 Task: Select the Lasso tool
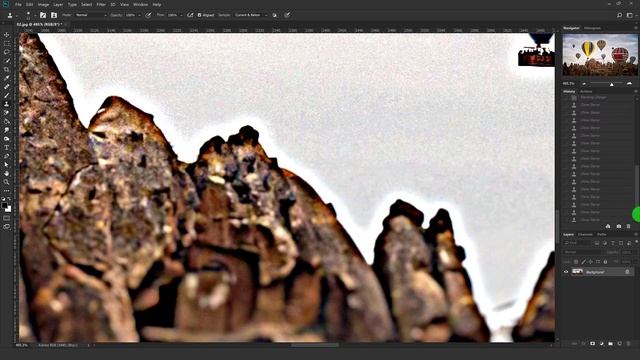click(x=7, y=52)
